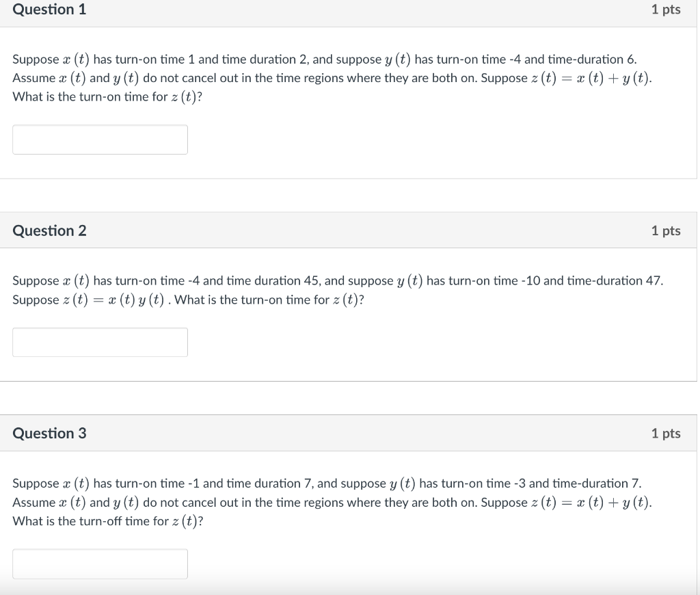Click inside the Question 1 answer box area

(100, 139)
